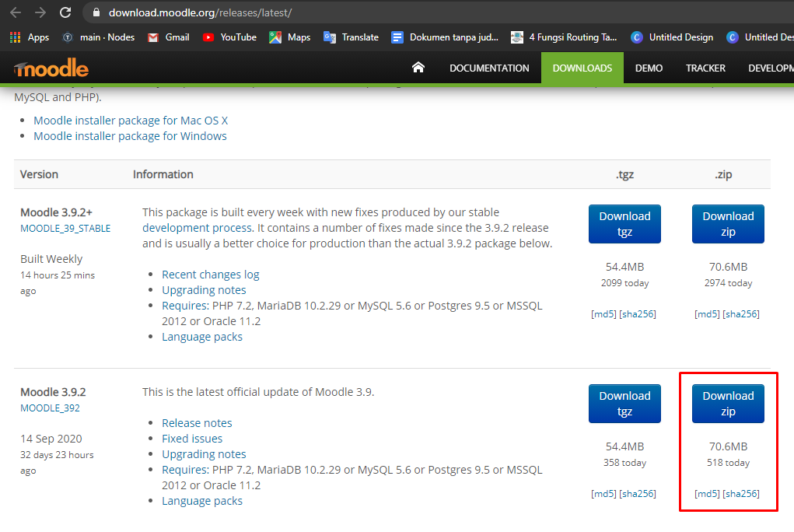The width and height of the screenshot is (794, 532).
Task: Go back with the browser back arrow
Action: click(x=16, y=12)
